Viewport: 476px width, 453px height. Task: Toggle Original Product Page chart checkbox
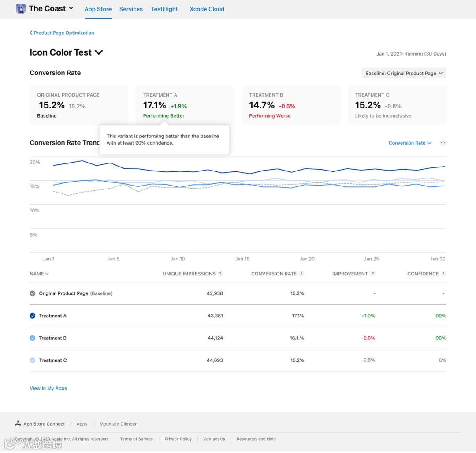[33, 293]
